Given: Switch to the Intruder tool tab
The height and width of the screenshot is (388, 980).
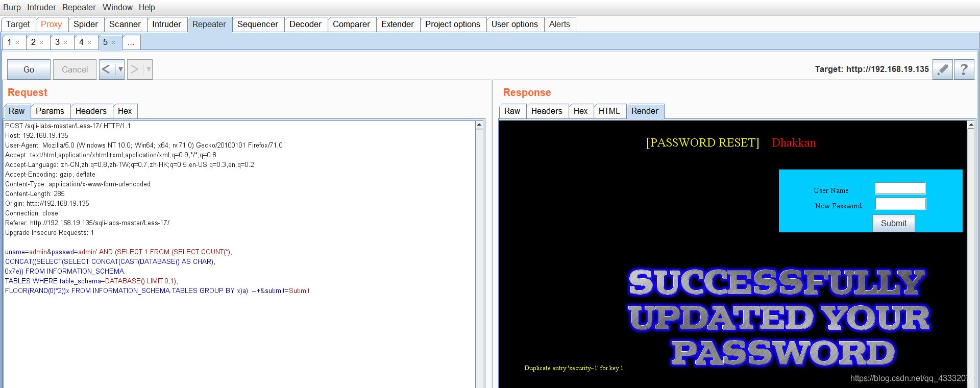Looking at the screenshot, I should click(x=166, y=24).
